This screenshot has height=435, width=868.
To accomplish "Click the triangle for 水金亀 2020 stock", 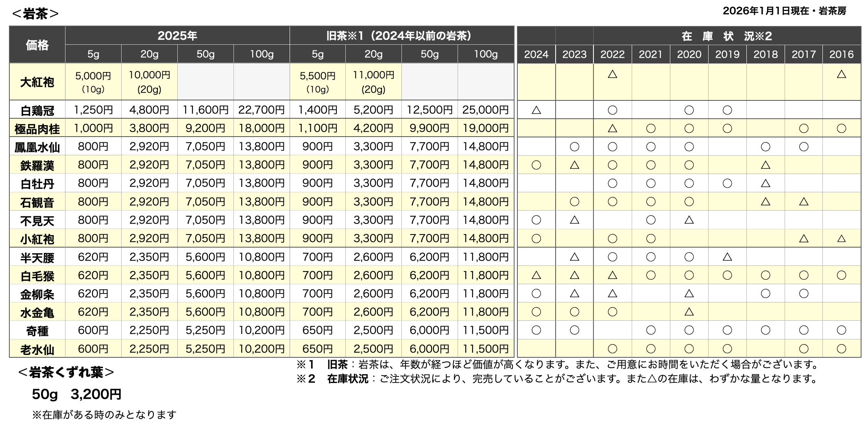I will pos(689,312).
